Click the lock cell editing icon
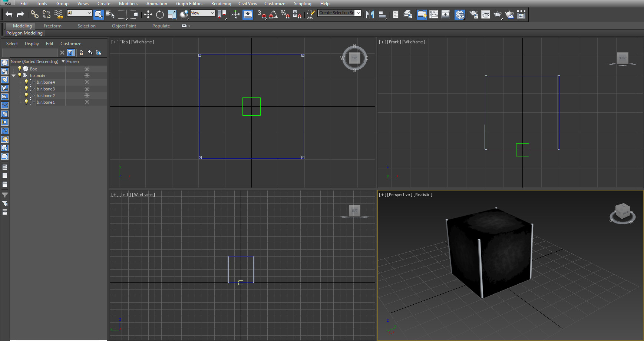Viewport: 644px width, 341px height. click(x=81, y=53)
